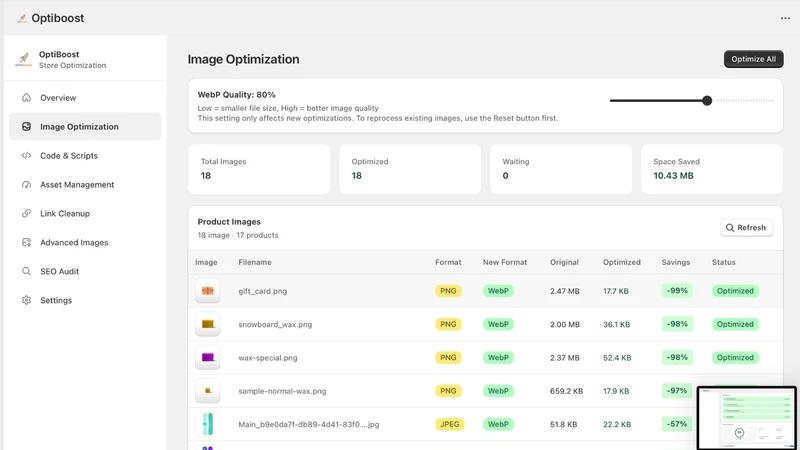Select Image Optimization in sidebar
Screen dimensions: 800x450
(85, 127)
